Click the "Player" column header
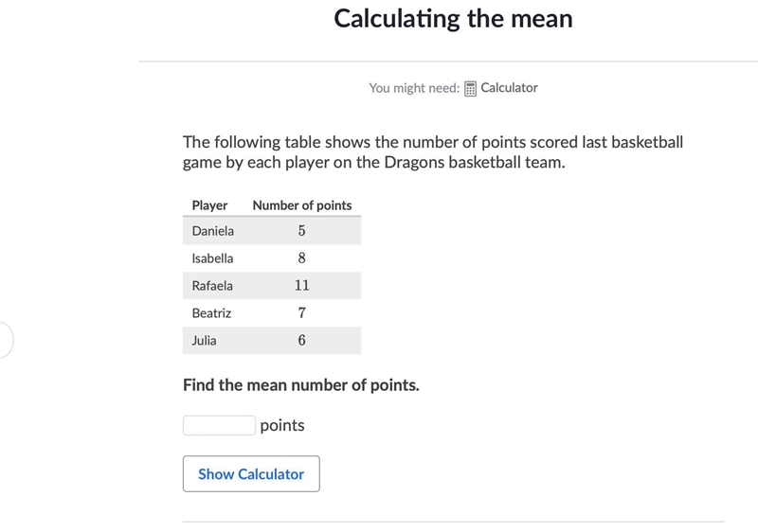Image resolution: width=758 pixels, height=532 pixels. click(209, 205)
